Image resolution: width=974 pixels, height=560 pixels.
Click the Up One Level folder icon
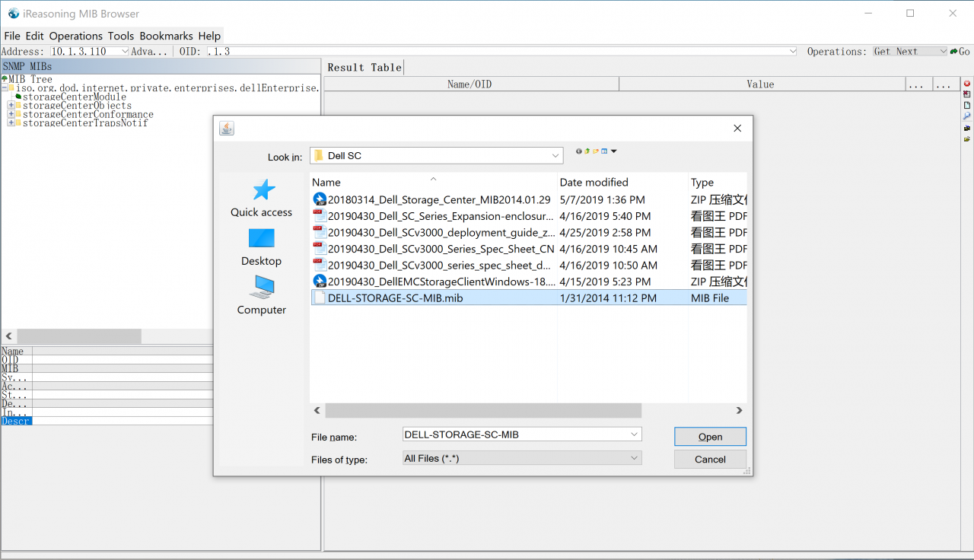click(x=587, y=151)
